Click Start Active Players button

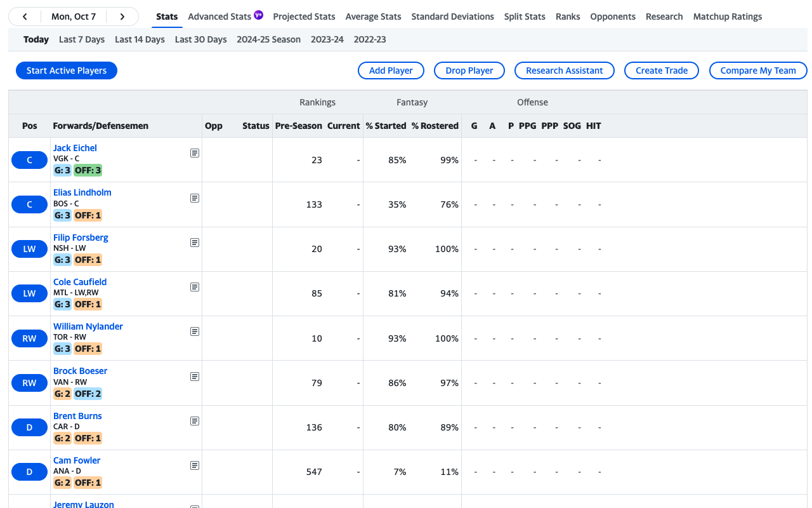pos(67,70)
